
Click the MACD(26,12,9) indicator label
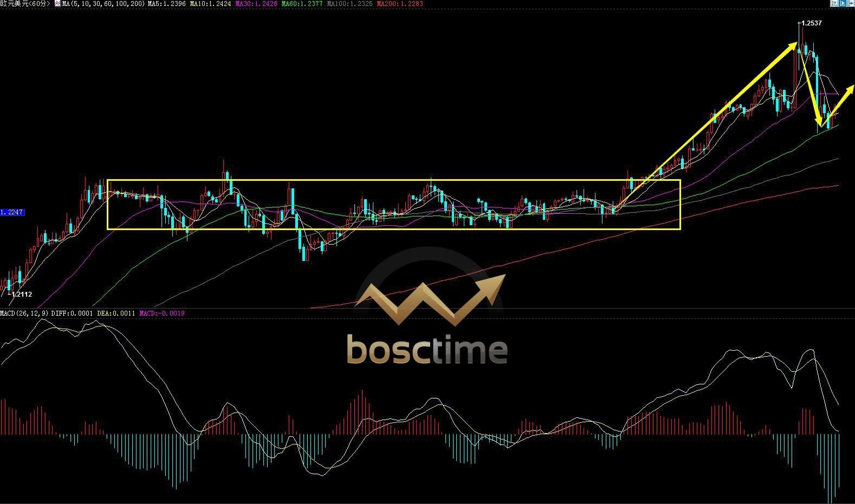point(24,313)
